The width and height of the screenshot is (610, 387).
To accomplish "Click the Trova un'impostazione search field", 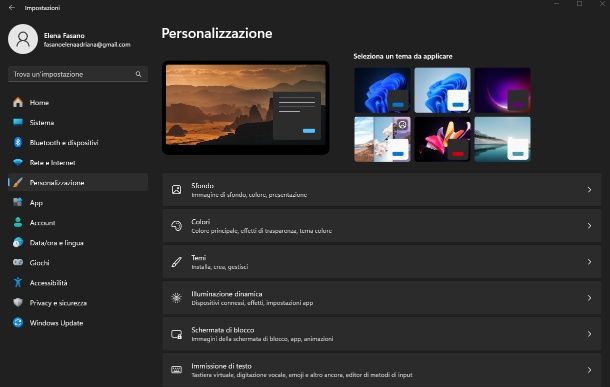I will click(x=78, y=74).
